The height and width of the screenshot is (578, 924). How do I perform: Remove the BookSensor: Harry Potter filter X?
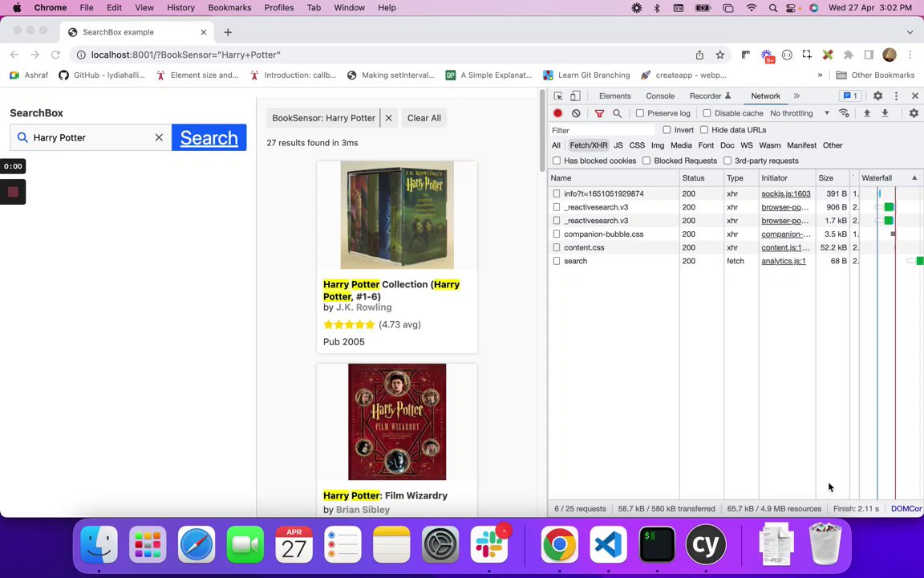[389, 118]
